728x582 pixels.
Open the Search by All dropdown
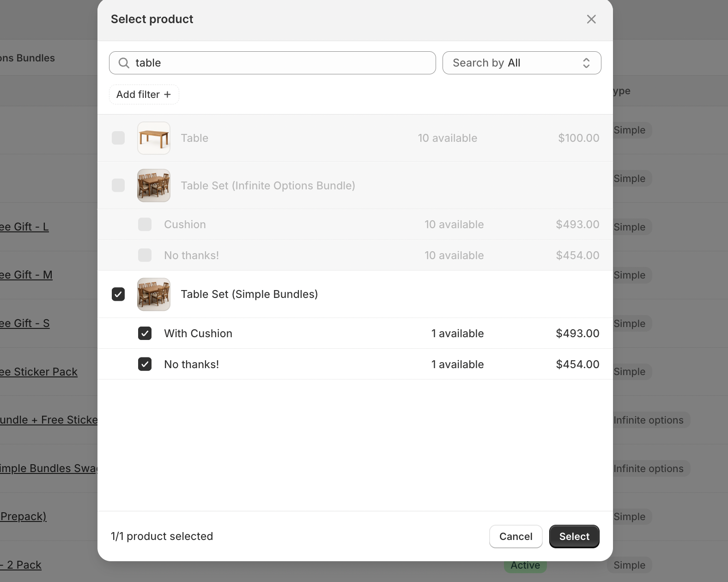(x=522, y=63)
